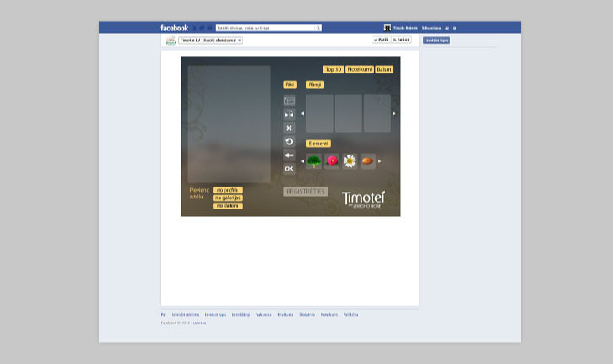613x364 pixels.
Task: Click the Latviešu language link
Action: point(199,323)
